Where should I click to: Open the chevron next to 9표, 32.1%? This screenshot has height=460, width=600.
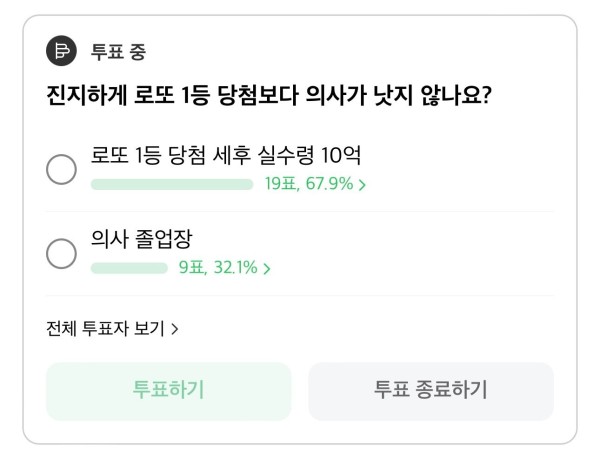tap(267, 269)
